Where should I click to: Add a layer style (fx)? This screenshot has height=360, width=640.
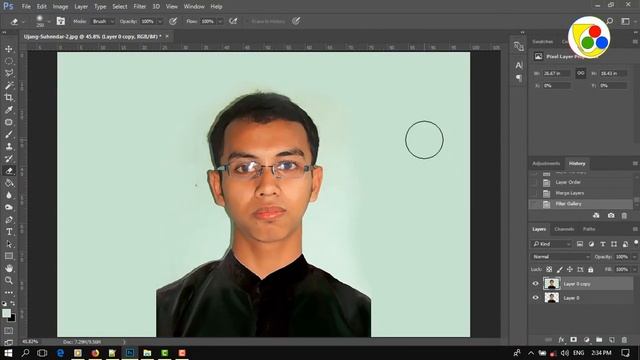(561, 340)
